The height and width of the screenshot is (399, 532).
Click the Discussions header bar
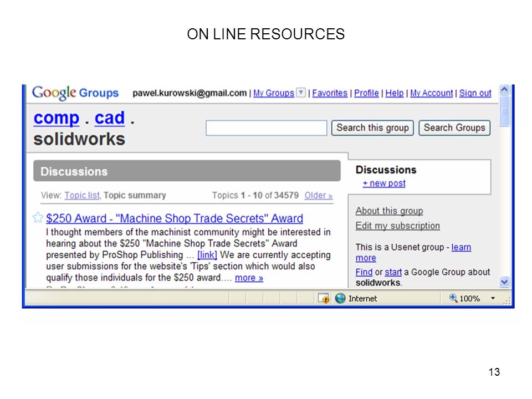coord(187,171)
